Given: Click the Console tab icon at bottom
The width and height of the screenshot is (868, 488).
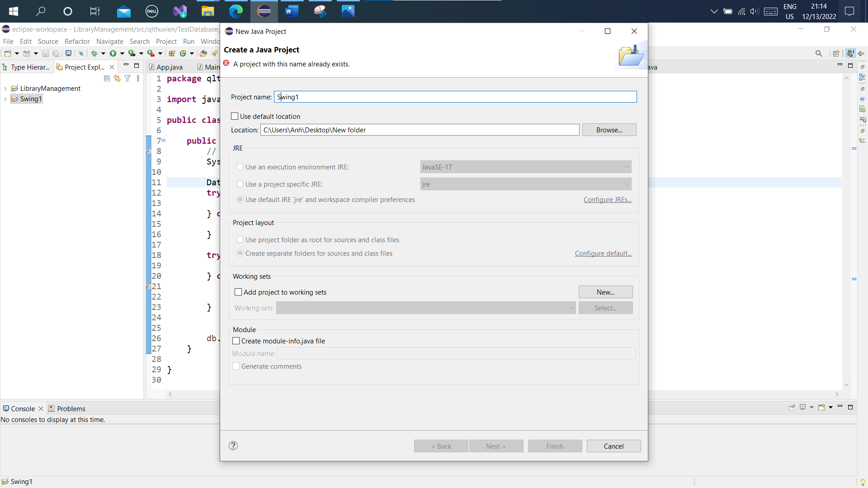Looking at the screenshot, I should 5,408.
